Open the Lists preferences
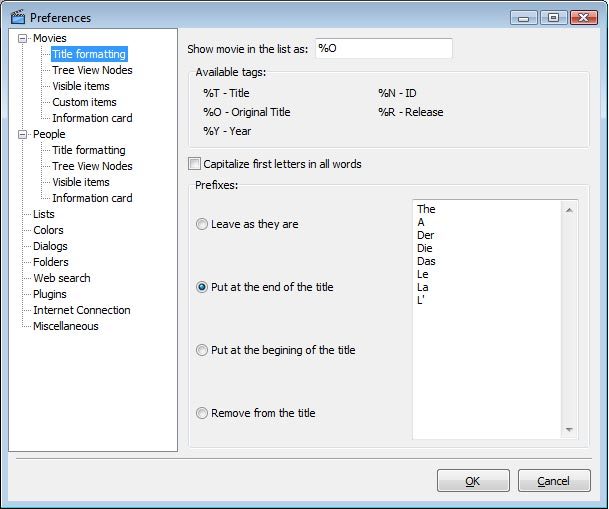Image resolution: width=609 pixels, height=509 pixels. pyautogui.click(x=44, y=214)
